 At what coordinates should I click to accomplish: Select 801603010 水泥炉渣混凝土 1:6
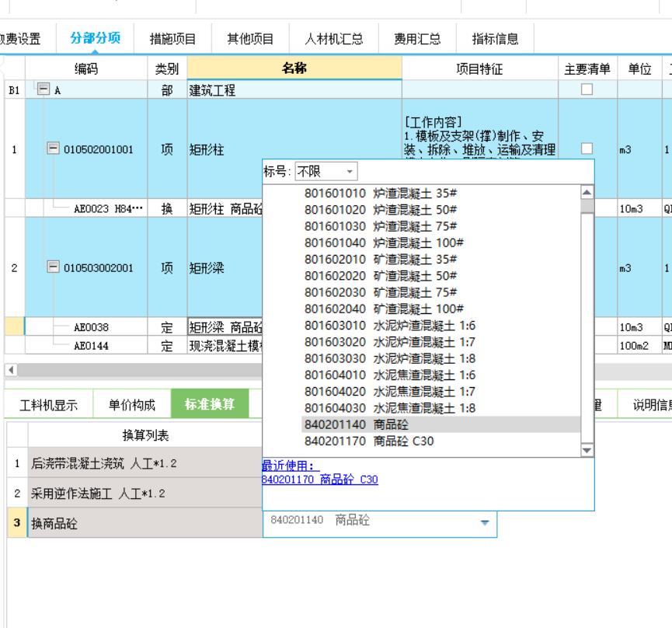click(x=440, y=326)
